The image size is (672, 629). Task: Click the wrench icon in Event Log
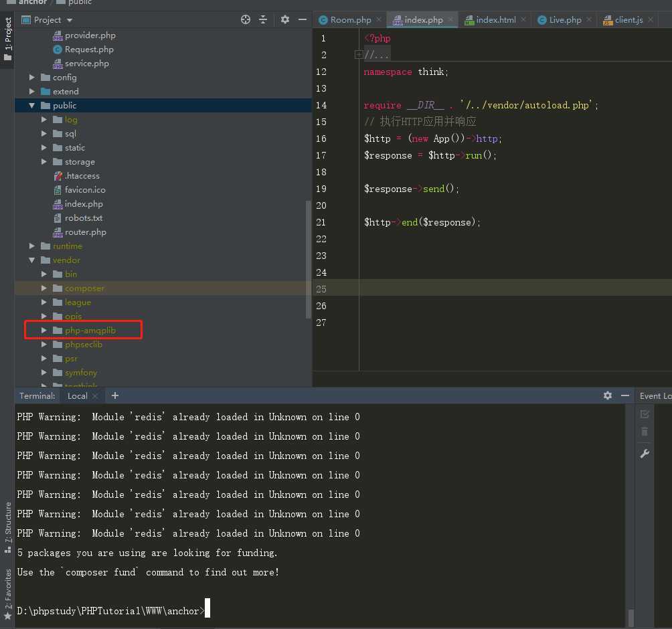(x=645, y=454)
